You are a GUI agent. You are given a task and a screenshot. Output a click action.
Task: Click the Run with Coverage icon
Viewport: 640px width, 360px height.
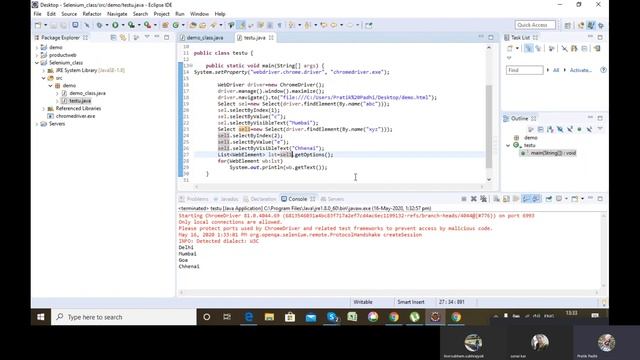click(x=131, y=25)
